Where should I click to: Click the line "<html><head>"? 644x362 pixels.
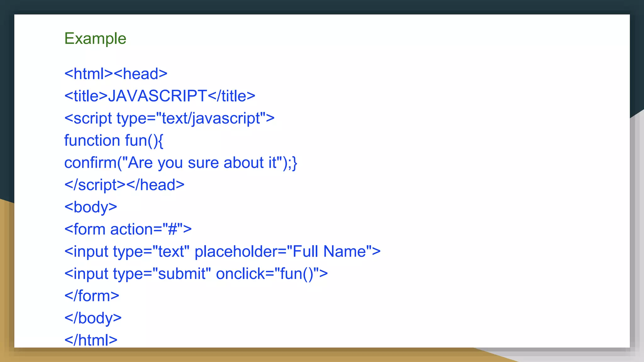click(116, 74)
